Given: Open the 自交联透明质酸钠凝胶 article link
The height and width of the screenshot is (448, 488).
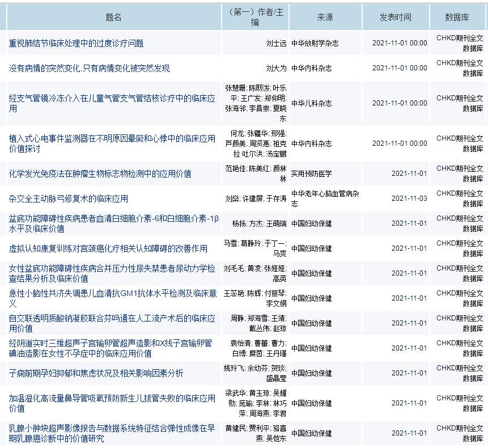Looking at the screenshot, I should coord(112,319).
